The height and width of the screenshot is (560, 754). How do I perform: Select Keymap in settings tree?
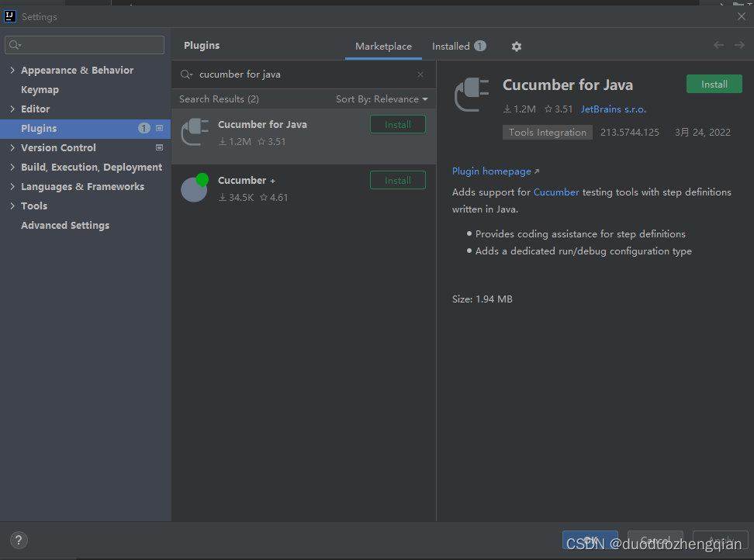(x=40, y=90)
